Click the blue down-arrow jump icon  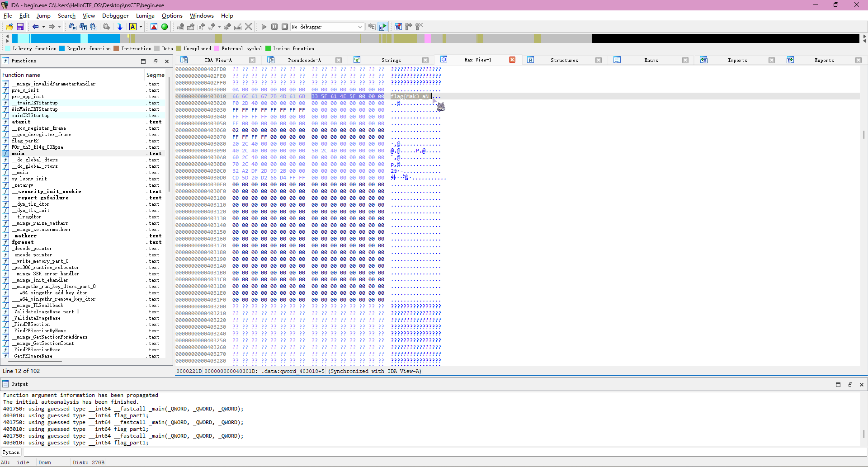pyautogui.click(x=120, y=27)
